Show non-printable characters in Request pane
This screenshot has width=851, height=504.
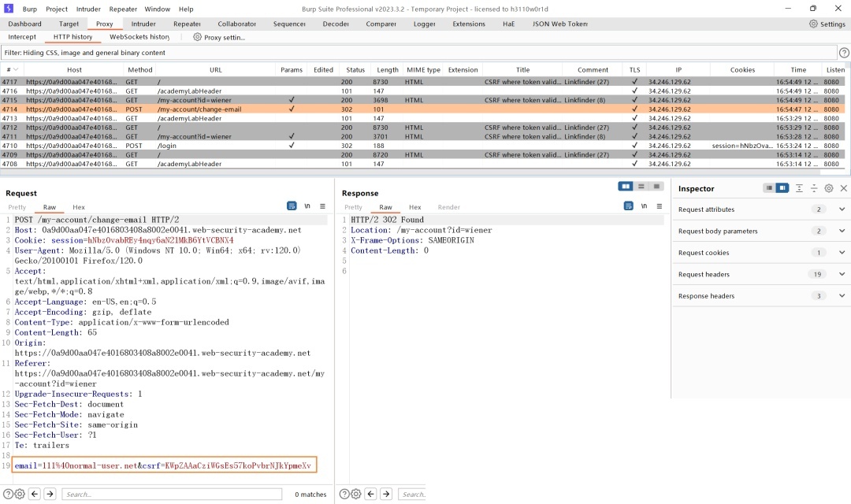pyautogui.click(x=307, y=206)
